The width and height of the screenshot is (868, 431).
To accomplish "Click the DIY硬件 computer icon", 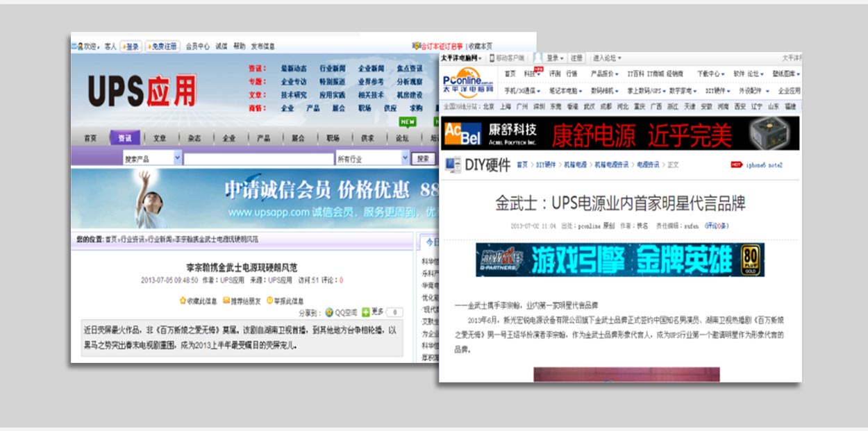I will click(x=453, y=165).
